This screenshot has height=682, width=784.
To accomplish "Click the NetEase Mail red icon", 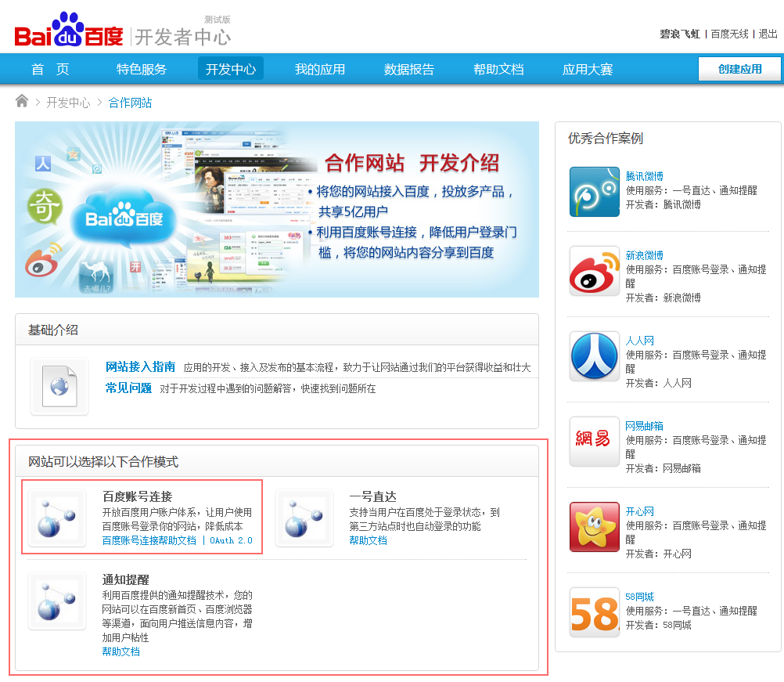I will 593,442.
